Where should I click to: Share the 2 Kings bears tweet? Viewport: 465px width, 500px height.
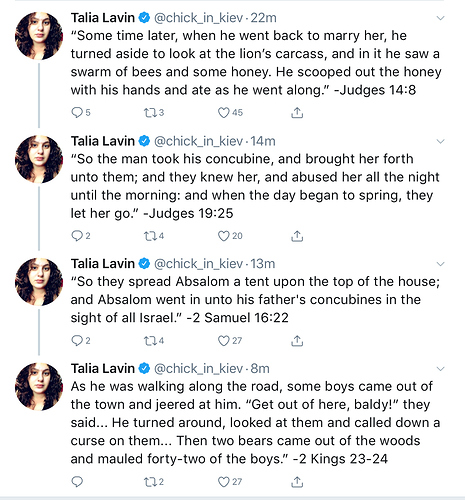(x=297, y=482)
